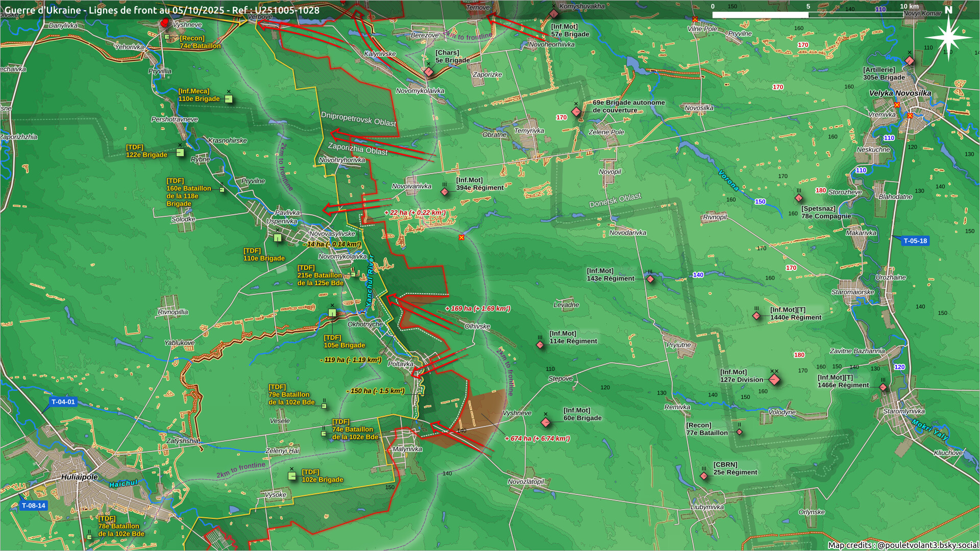
Task: Click the red location pin near Vyshneve
Action: pos(164,23)
